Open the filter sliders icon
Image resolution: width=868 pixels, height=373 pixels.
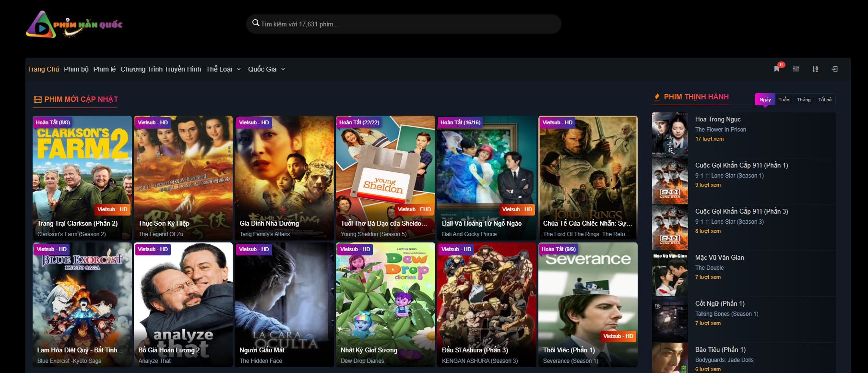(x=796, y=69)
